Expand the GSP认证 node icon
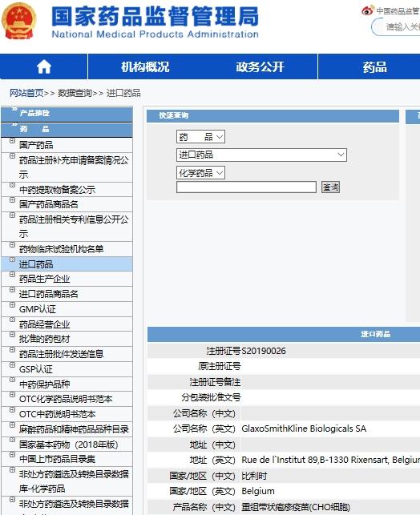Screen dimensions: 420x515 click(12, 365)
